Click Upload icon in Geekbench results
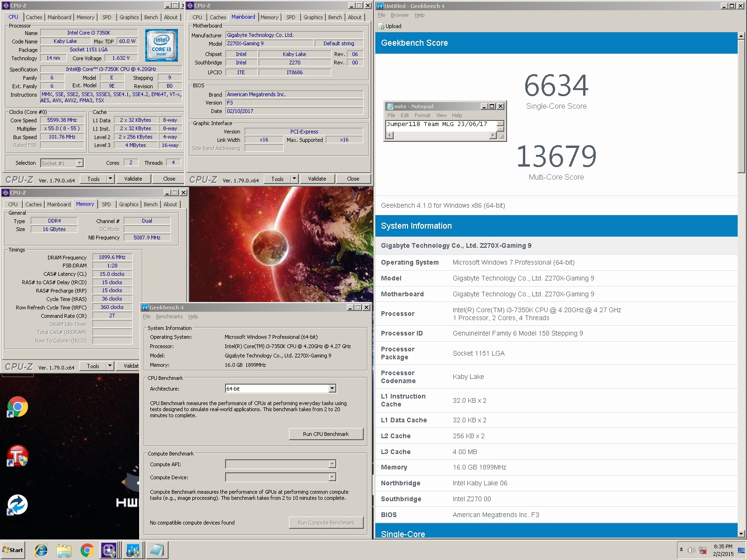Viewport: 747px width, 560px height. 381,26
